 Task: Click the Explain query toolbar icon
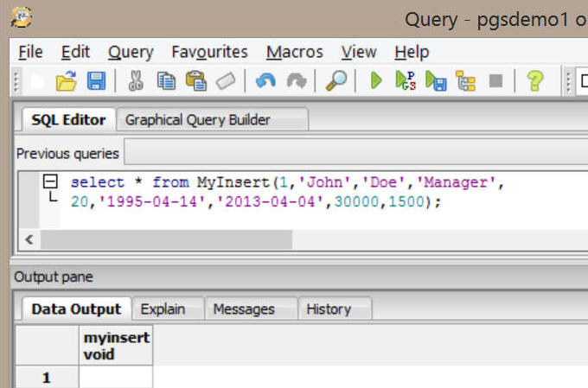[x=465, y=81]
